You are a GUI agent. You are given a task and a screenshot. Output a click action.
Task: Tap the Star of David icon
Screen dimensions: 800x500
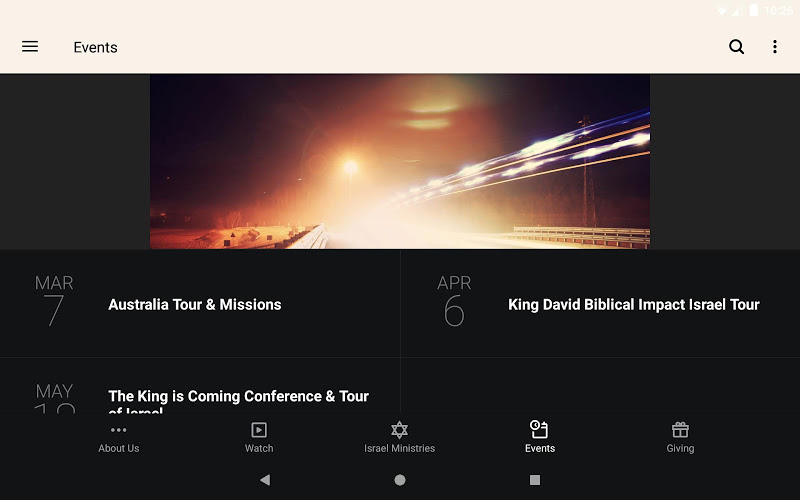(x=399, y=429)
